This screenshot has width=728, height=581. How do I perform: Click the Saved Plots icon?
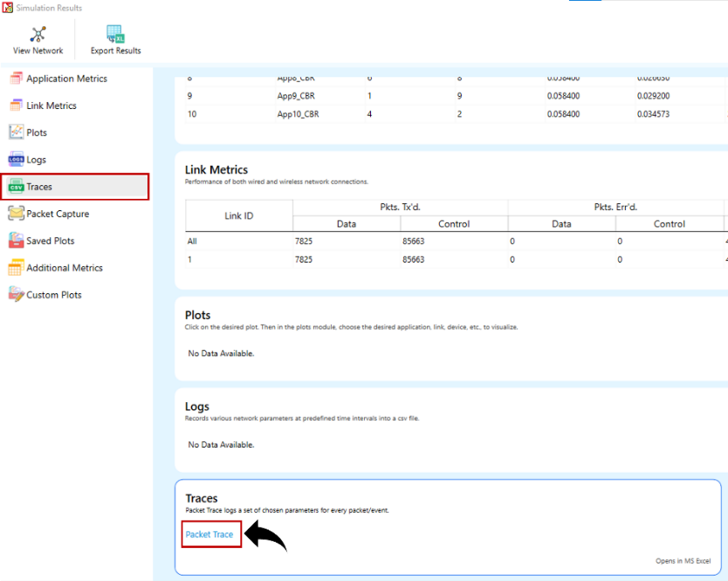(x=16, y=241)
